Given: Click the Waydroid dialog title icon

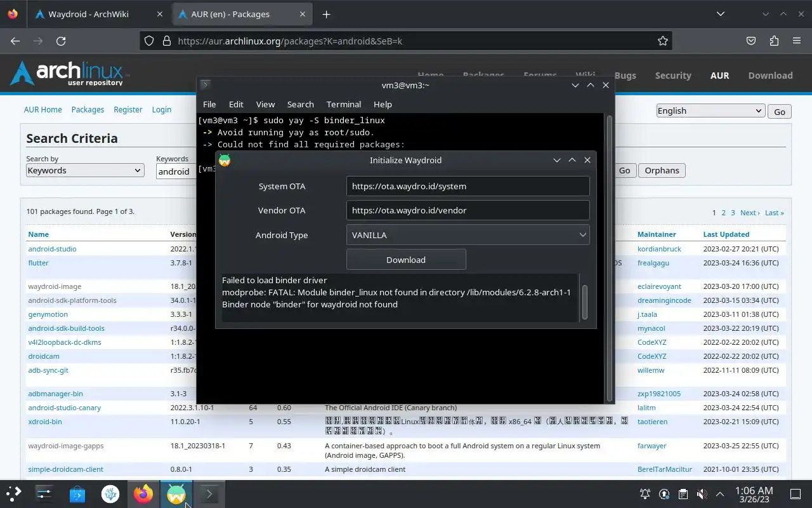Looking at the screenshot, I should [225, 160].
